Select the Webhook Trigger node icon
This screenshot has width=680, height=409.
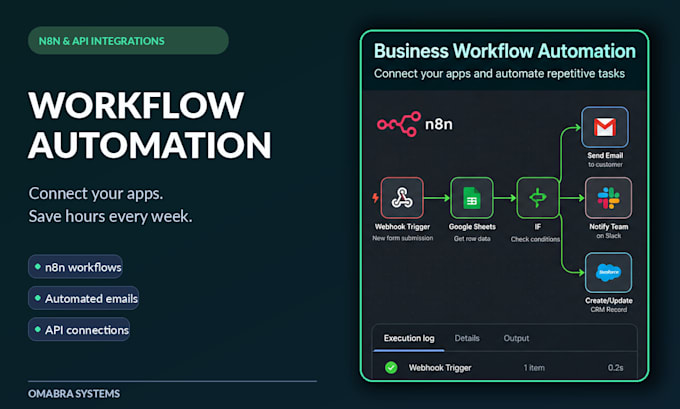pyautogui.click(x=402, y=198)
